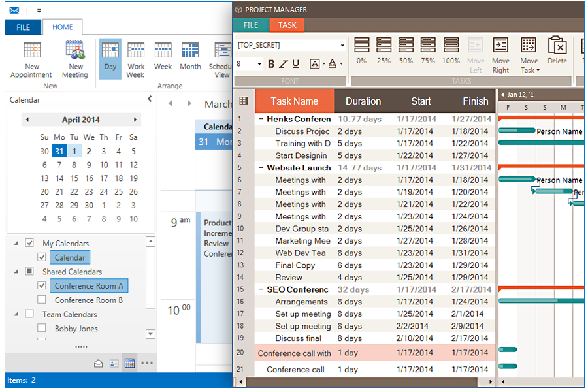
Task: Click the font color A swatch
Action: coord(333,64)
